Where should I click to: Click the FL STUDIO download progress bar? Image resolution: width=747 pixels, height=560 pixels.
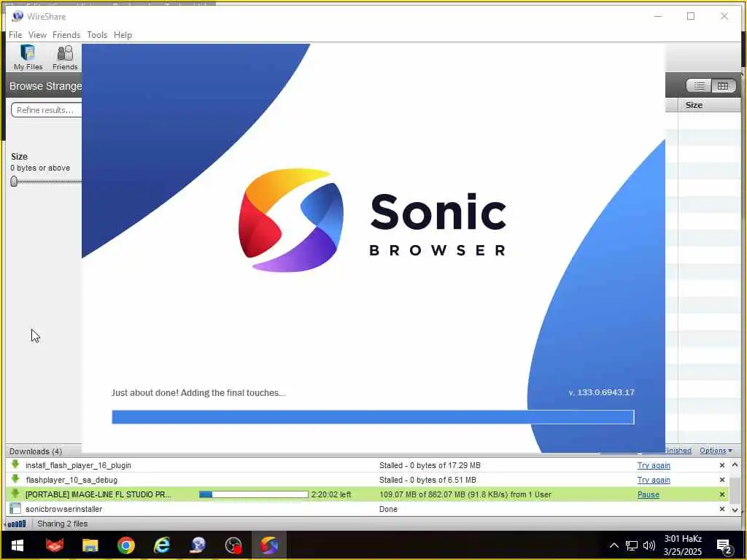click(x=253, y=494)
